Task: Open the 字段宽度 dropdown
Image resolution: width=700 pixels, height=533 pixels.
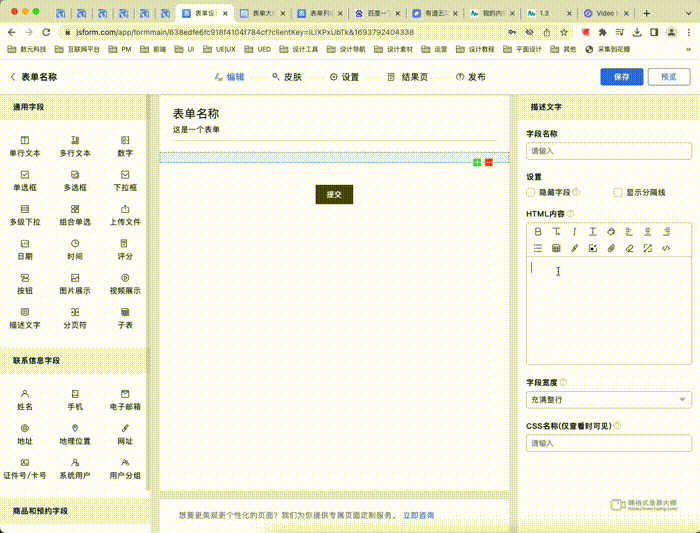Action: pos(609,400)
